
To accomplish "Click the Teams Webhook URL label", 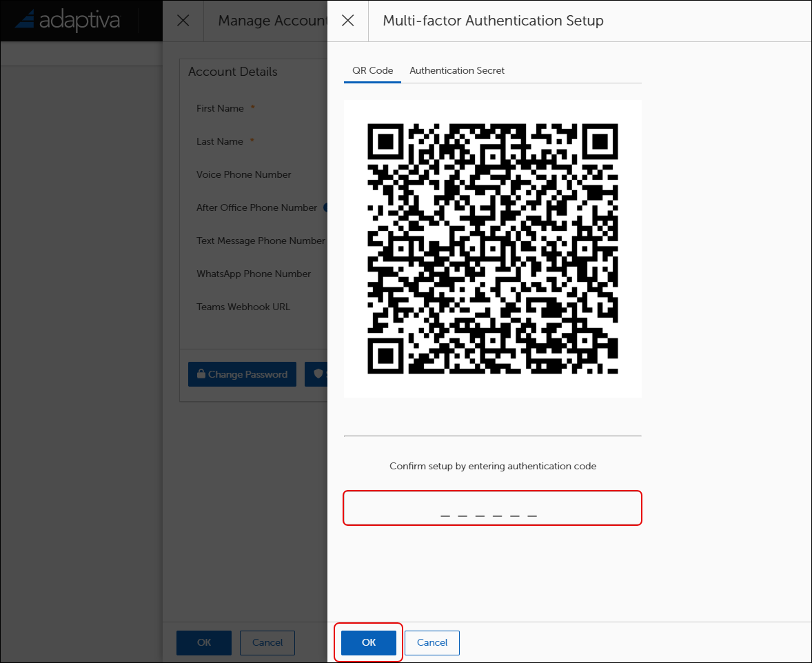I will click(x=243, y=307).
